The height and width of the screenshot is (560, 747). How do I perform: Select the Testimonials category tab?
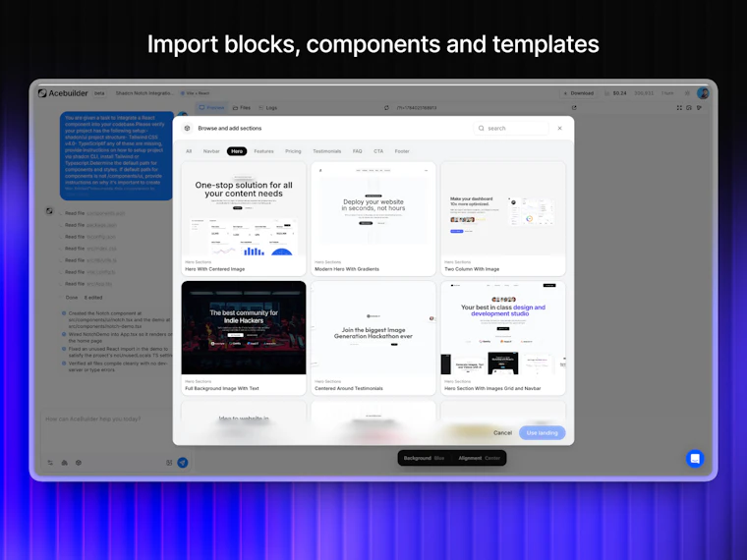(326, 151)
